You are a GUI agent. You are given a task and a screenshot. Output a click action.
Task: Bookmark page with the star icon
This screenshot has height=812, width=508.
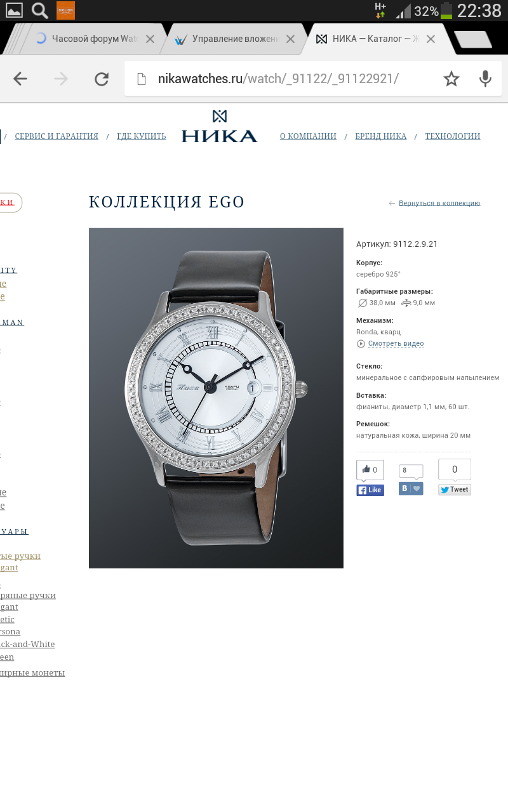coord(451,79)
